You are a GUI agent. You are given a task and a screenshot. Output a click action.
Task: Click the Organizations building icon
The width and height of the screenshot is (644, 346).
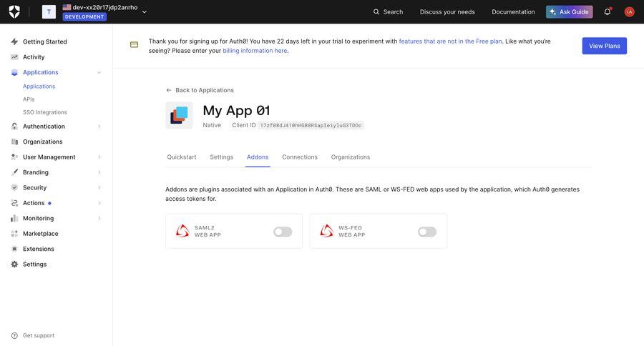(x=14, y=142)
